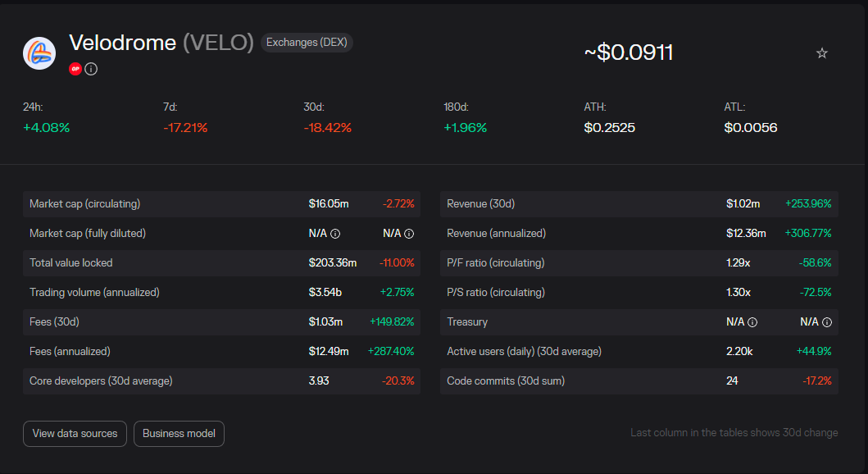Click the -11.00% TVL change
Image resolution: width=868 pixels, height=474 pixels.
tap(397, 263)
